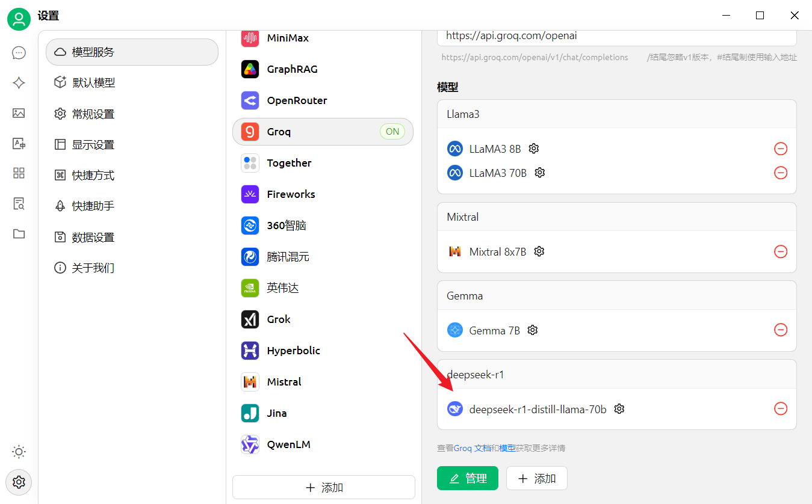Click the LLaMA3 8B model name
Image resolution: width=812 pixels, height=504 pixels.
495,149
